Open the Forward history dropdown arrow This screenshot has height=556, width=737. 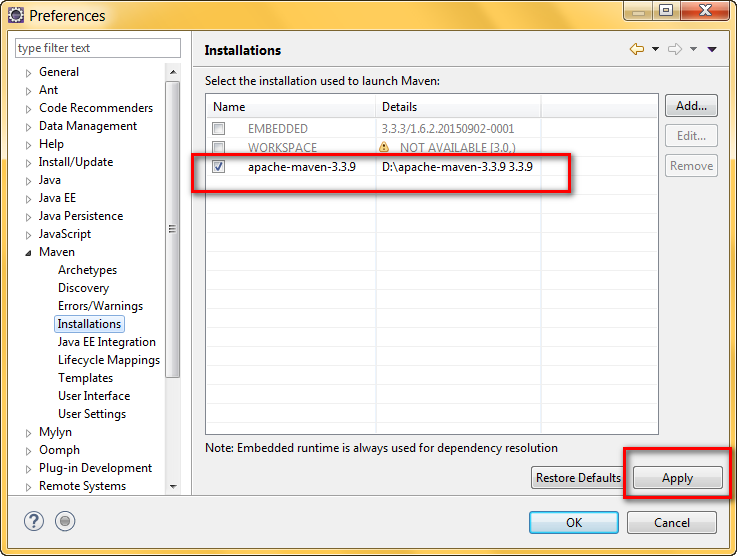(693, 49)
